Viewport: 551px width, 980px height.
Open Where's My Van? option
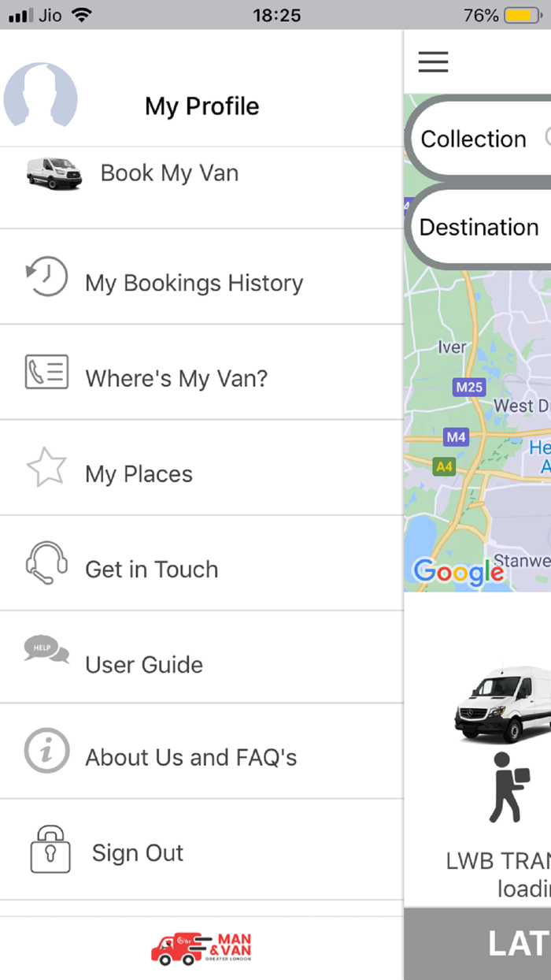[176, 378]
